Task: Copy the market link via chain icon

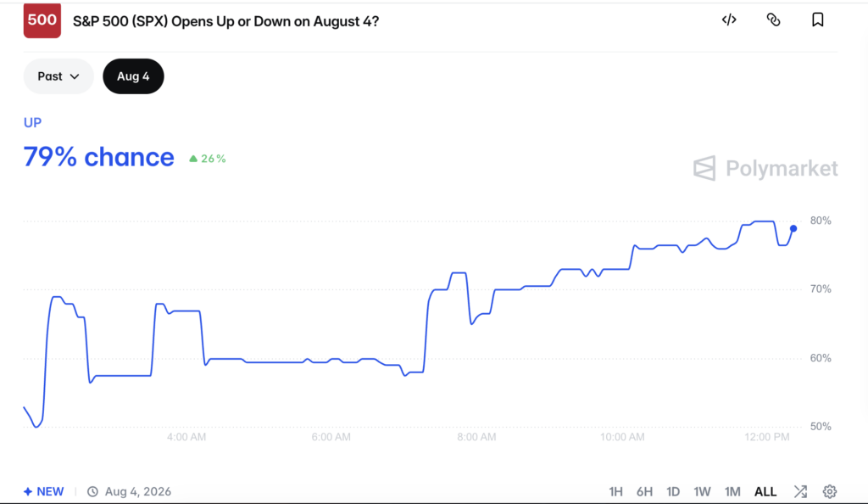Action: click(773, 20)
